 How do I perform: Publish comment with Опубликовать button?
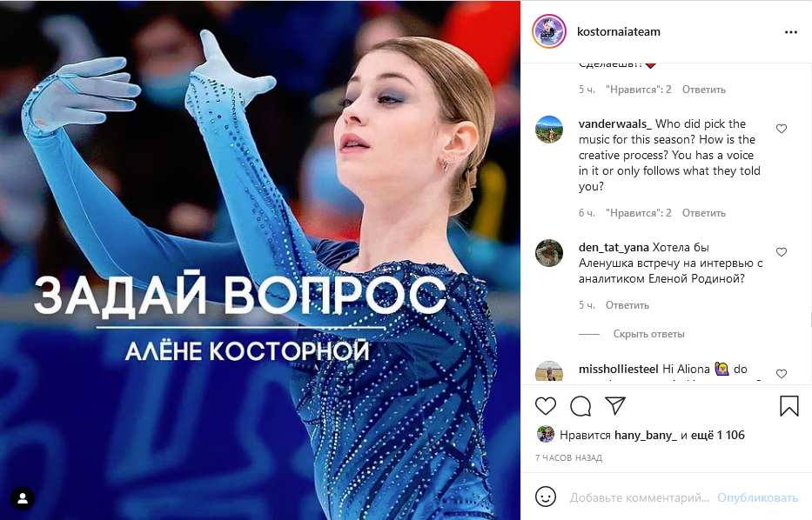(757, 497)
